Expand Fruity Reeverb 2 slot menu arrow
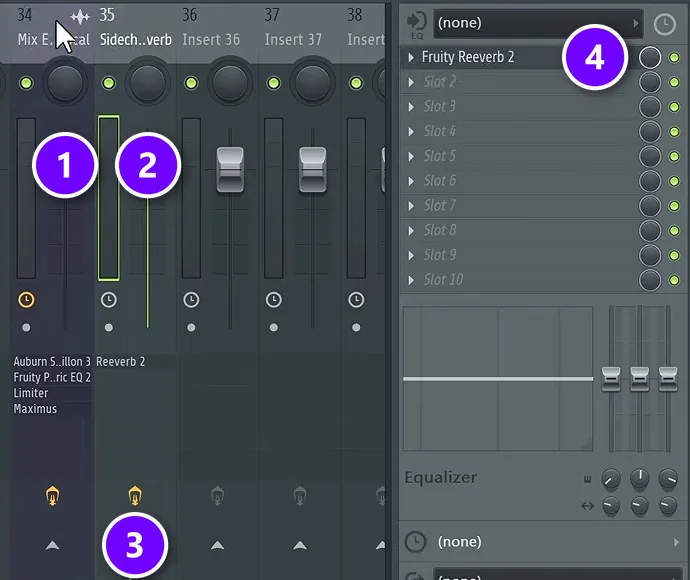 pos(411,57)
